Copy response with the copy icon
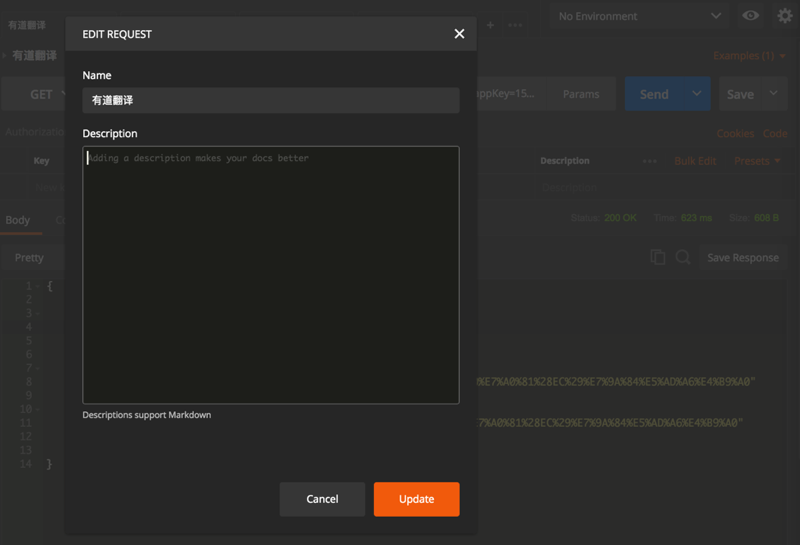 pyautogui.click(x=658, y=257)
